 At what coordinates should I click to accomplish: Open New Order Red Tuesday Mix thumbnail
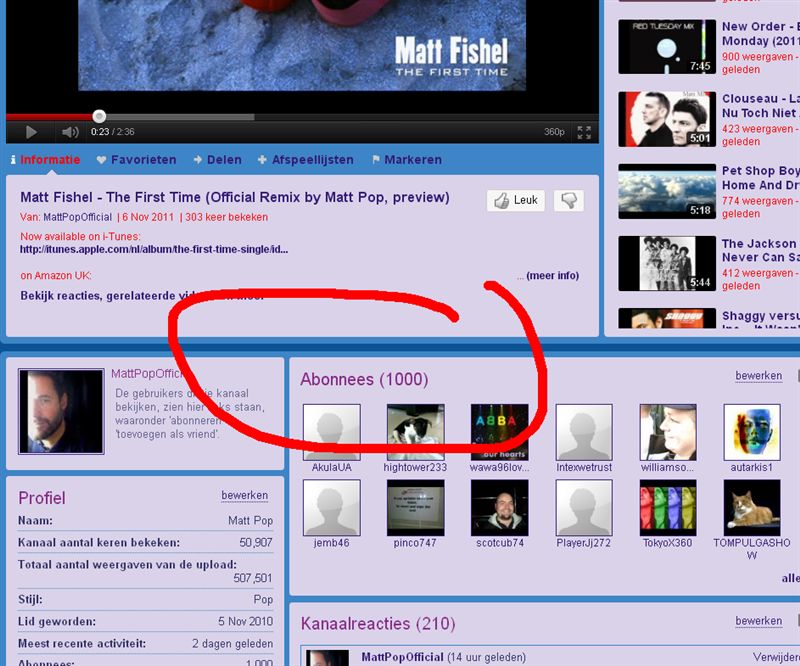pos(667,47)
